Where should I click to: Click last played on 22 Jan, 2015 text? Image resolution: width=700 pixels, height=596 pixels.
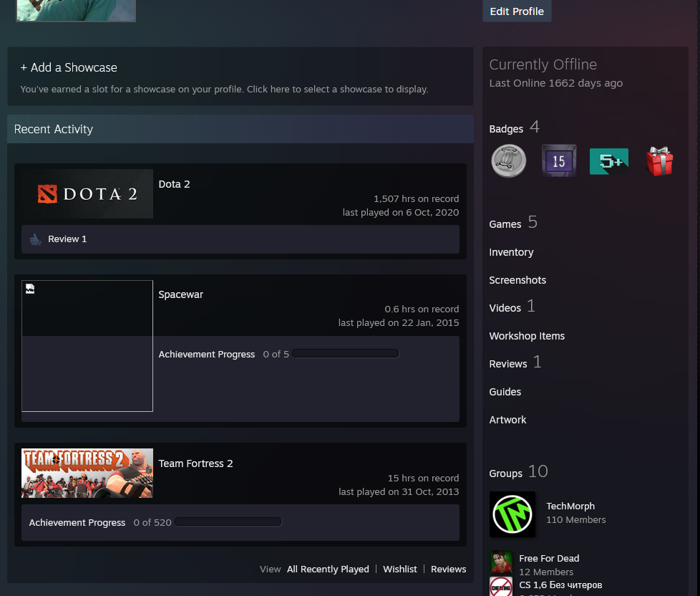[x=399, y=322]
